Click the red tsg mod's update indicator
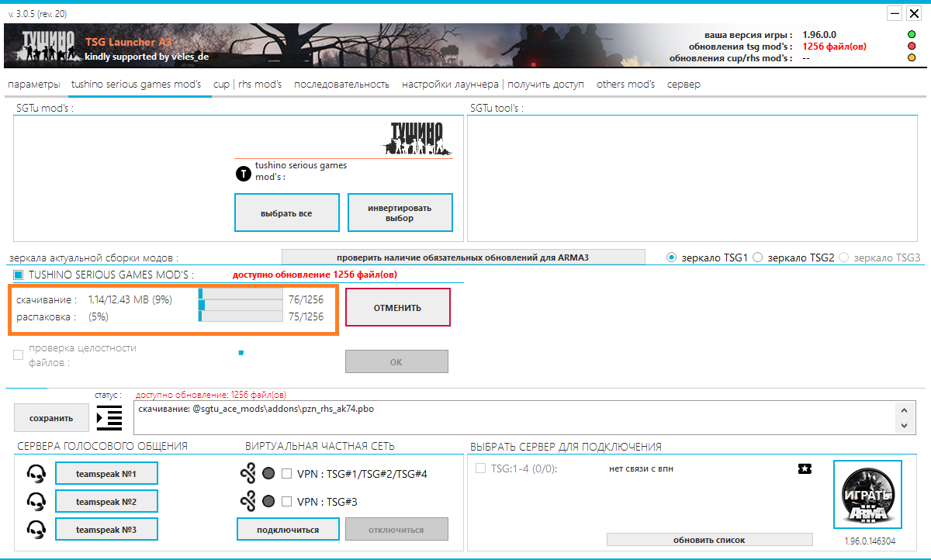The width and height of the screenshot is (931, 560). (x=912, y=47)
